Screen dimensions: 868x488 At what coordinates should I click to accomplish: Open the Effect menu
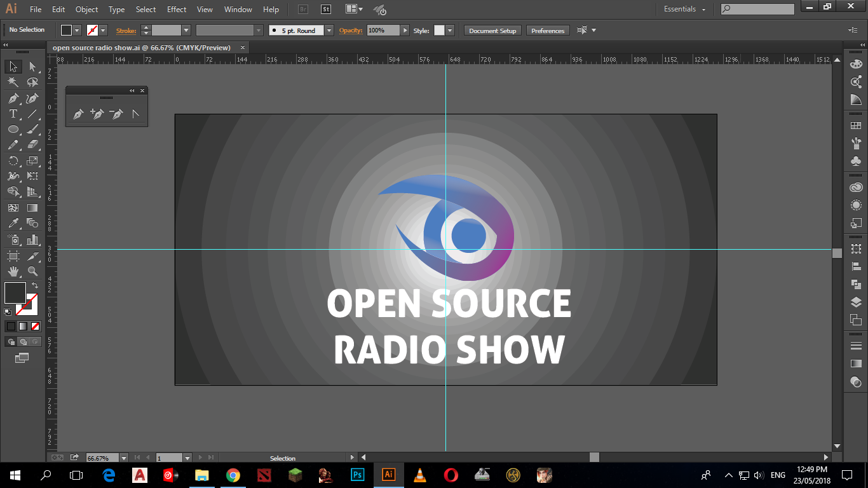pyautogui.click(x=177, y=10)
